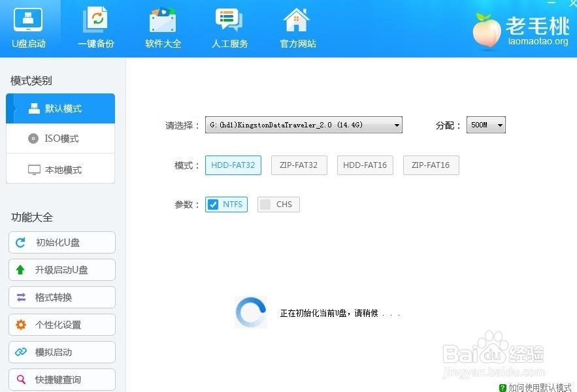
Task: Click the green question mark help icon
Action: (503, 388)
